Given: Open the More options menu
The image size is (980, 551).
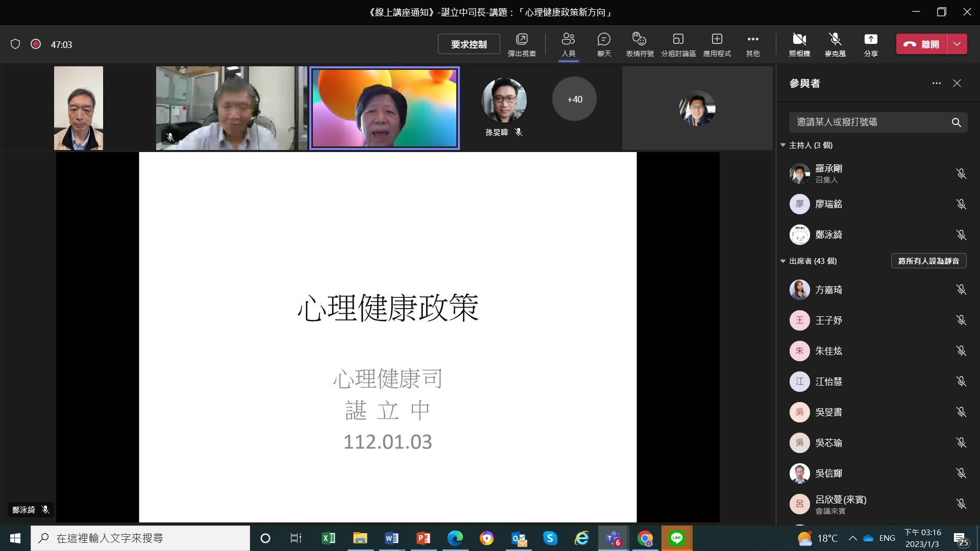Looking at the screenshot, I should 753,44.
